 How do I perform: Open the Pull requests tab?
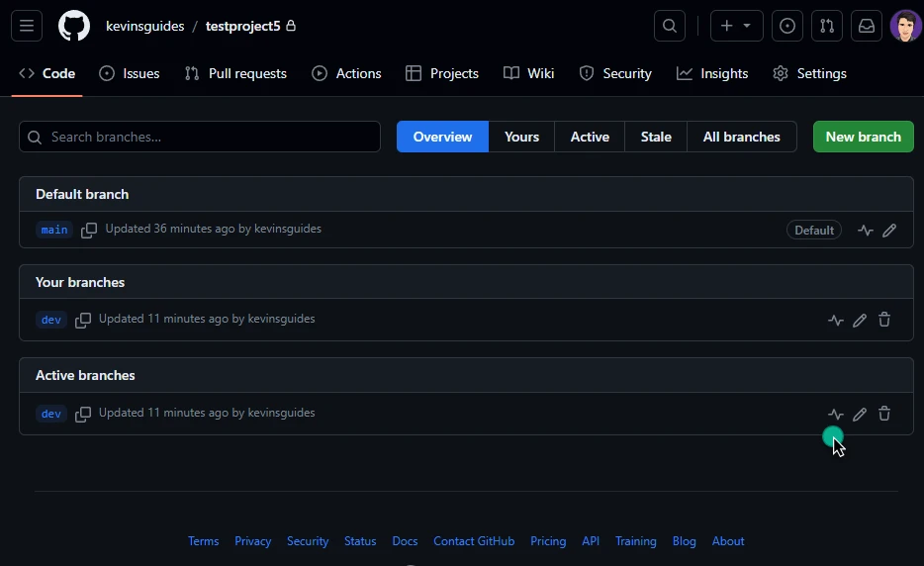[235, 73]
